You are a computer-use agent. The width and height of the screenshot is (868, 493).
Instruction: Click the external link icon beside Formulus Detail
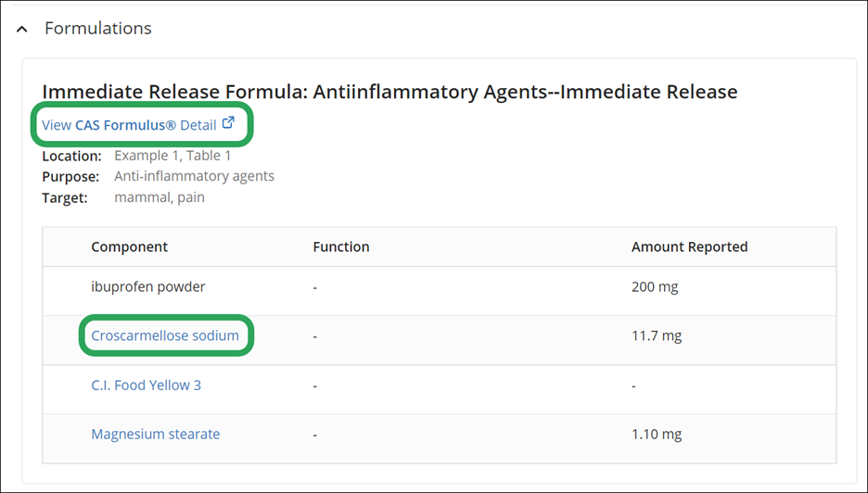tap(228, 123)
